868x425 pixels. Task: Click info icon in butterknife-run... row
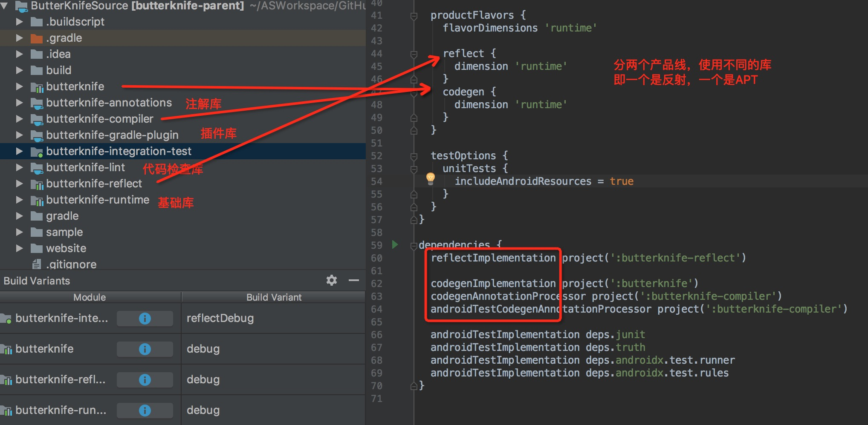coord(145,410)
